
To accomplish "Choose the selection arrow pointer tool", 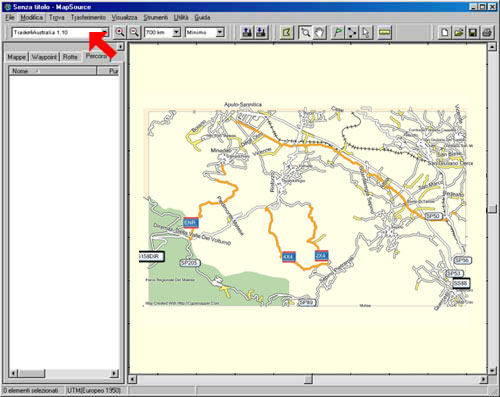I will [x=366, y=32].
